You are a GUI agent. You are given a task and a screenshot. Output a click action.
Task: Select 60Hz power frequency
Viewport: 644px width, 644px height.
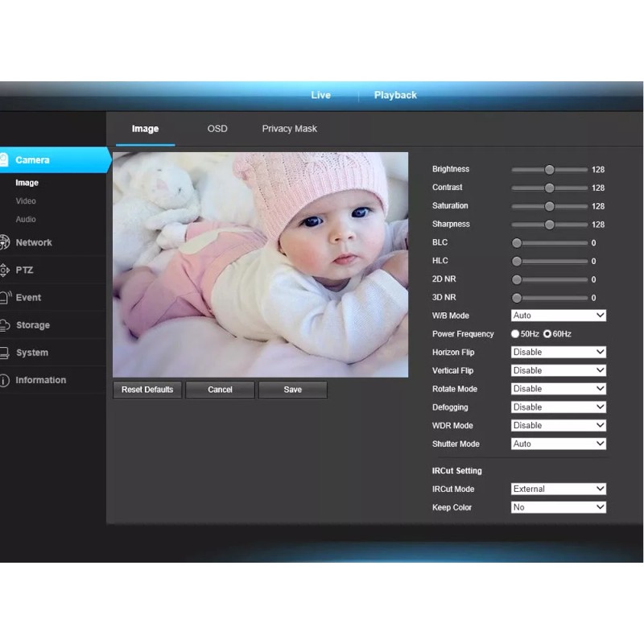(547, 334)
